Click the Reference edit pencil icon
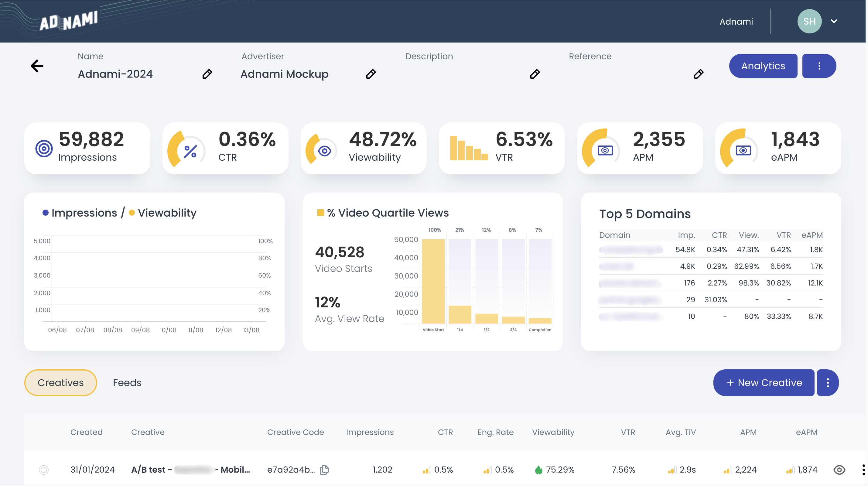Image resolution: width=868 pixels, height=486 pixels. click(699, 74)
